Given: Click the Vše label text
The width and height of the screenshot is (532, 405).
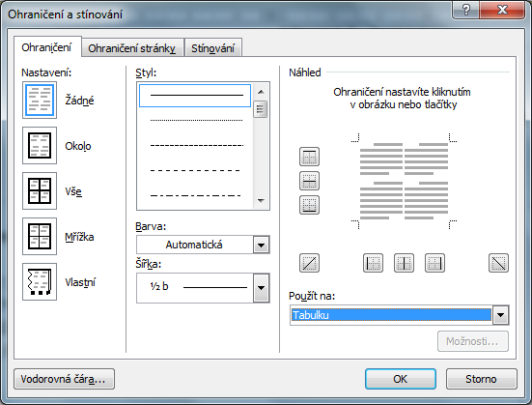Looking at the screenshot, I should [73, 191].
